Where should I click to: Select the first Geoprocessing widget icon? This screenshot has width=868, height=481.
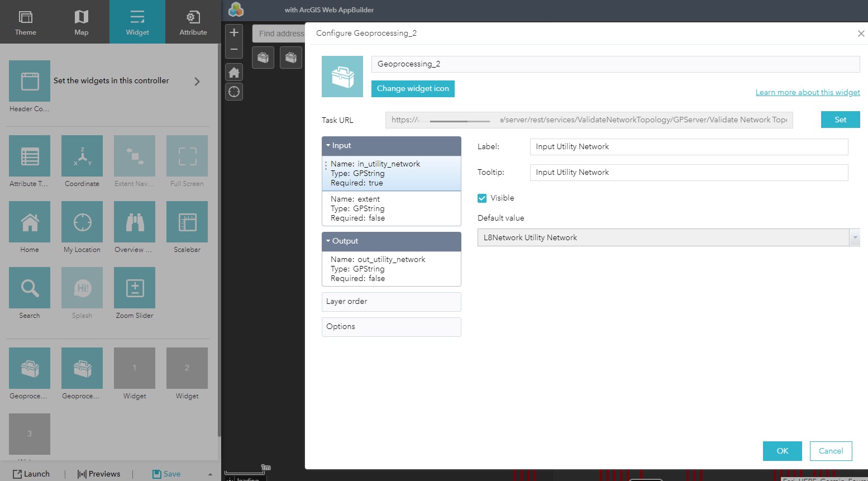(x=29, y=369)
